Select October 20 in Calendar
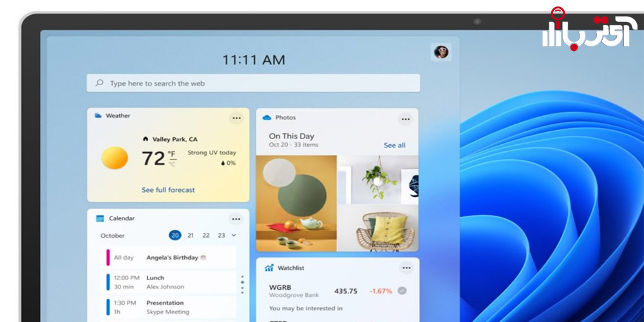The height and width of the screenshot is (322, 644). tap(175, 235)
